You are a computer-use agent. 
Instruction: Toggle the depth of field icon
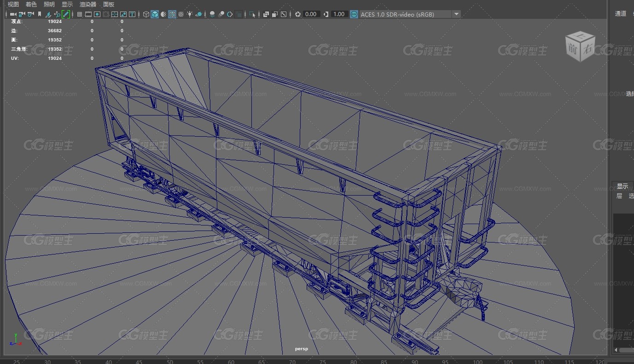[x=238, y=14]
